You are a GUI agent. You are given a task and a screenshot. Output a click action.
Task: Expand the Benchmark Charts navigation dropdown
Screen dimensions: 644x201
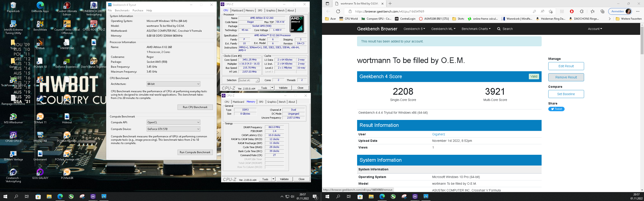[476, 29]
